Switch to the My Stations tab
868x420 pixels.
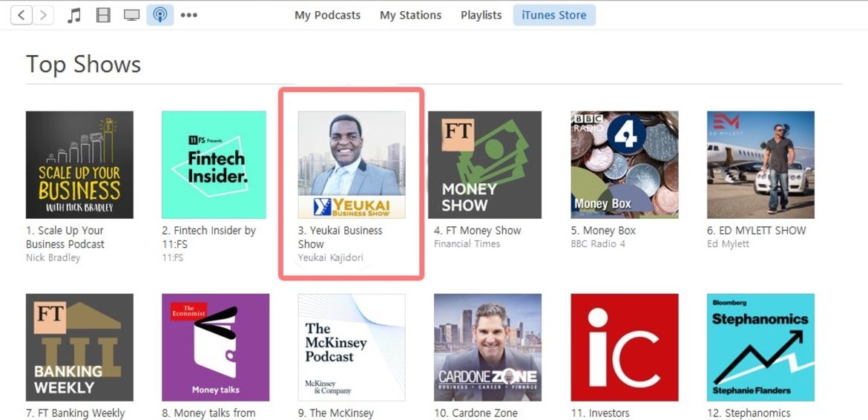(411, 16)
